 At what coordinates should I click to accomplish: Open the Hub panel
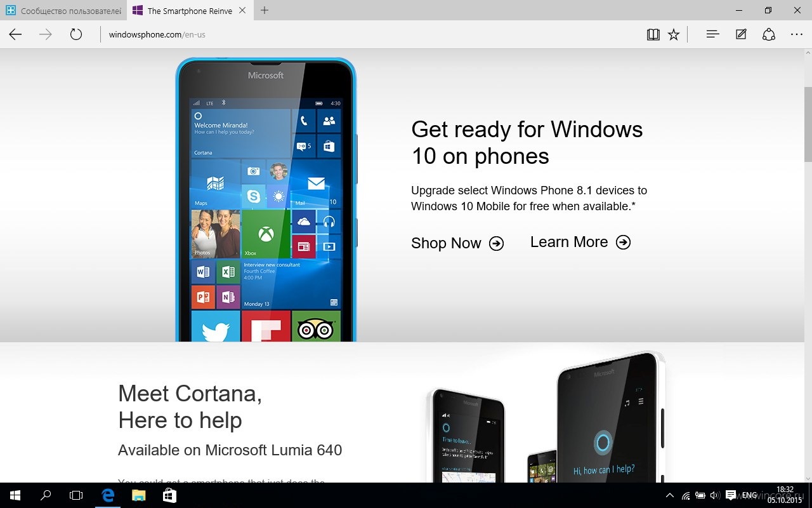point(712,35)
